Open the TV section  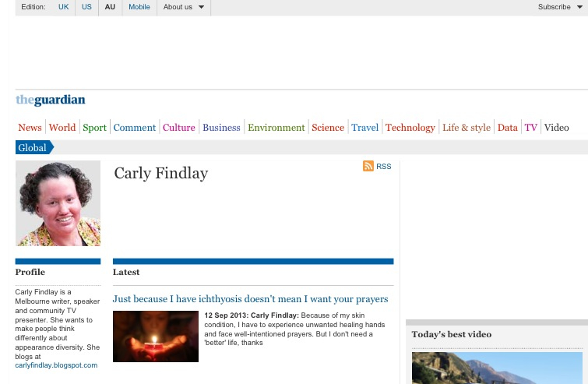[x=531, y=128]
